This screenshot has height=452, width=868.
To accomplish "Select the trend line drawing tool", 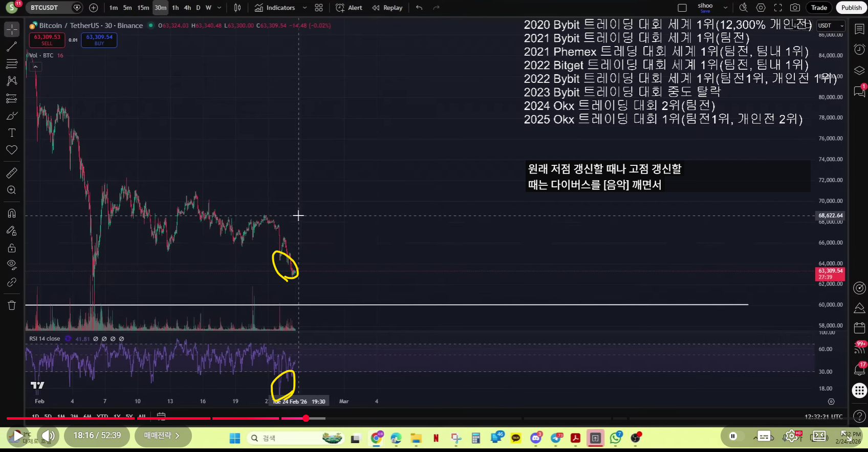I will coord(12,47).
